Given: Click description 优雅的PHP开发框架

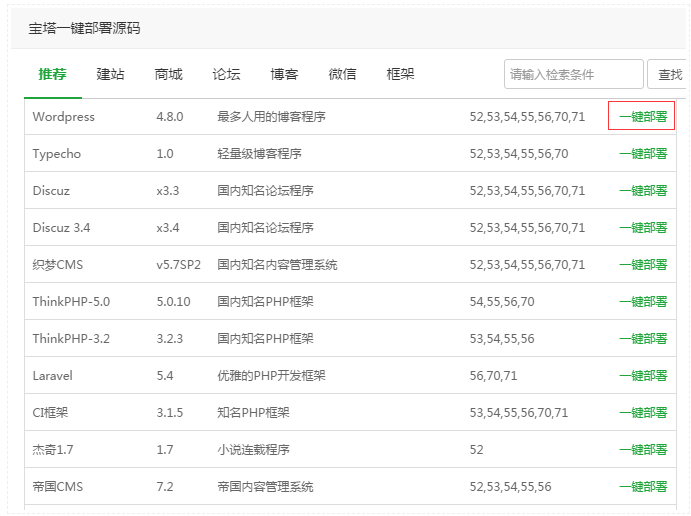Looking at the screenshot, I should [x=271, y=376].
